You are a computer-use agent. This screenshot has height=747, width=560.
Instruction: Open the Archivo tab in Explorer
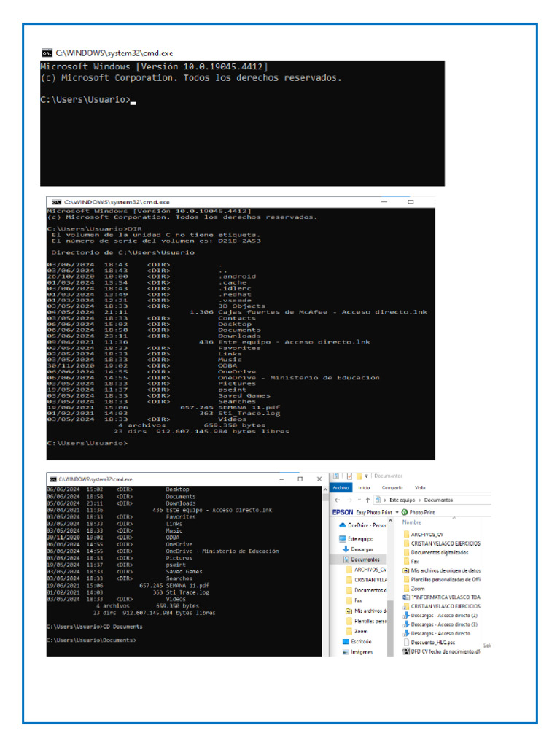(x=341, y=487)
